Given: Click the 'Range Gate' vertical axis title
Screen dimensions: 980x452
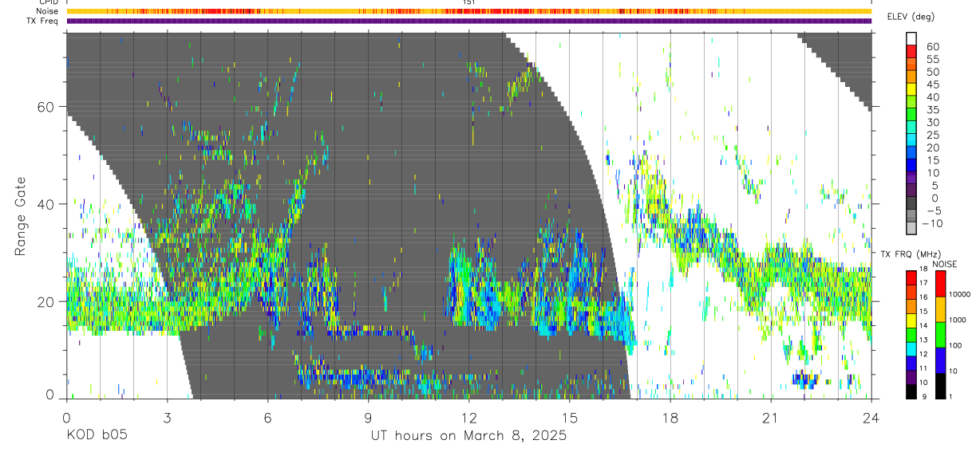Looking at the screenshot, I should click(x=21, y=214).
